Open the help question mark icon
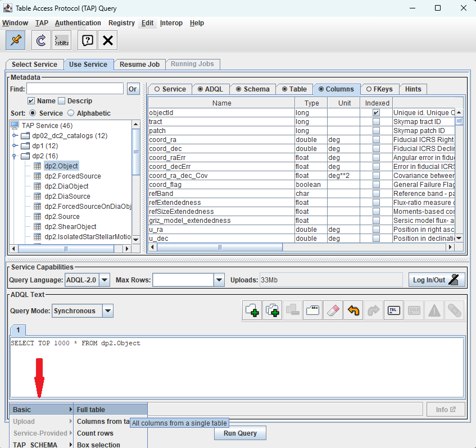 (88, 40)
